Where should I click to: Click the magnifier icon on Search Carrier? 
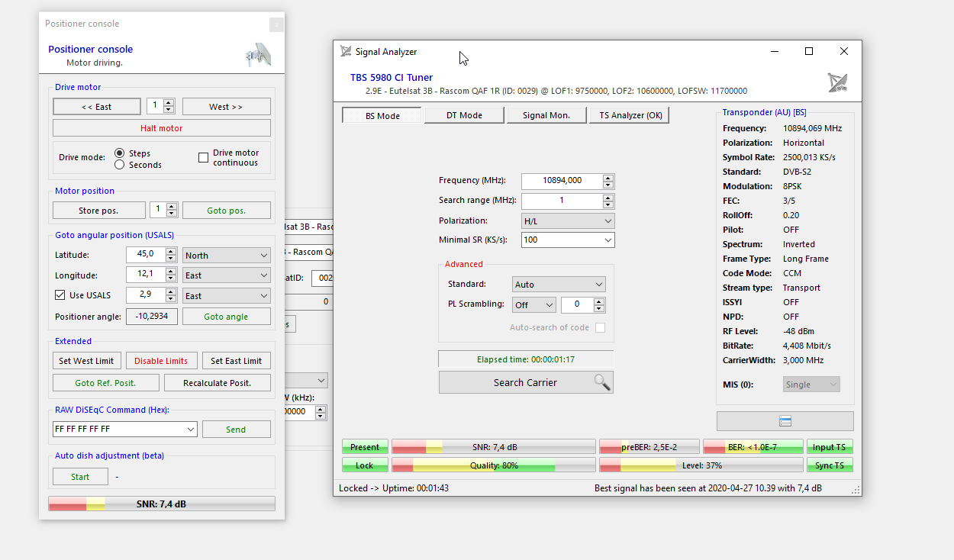coord(602,382)
